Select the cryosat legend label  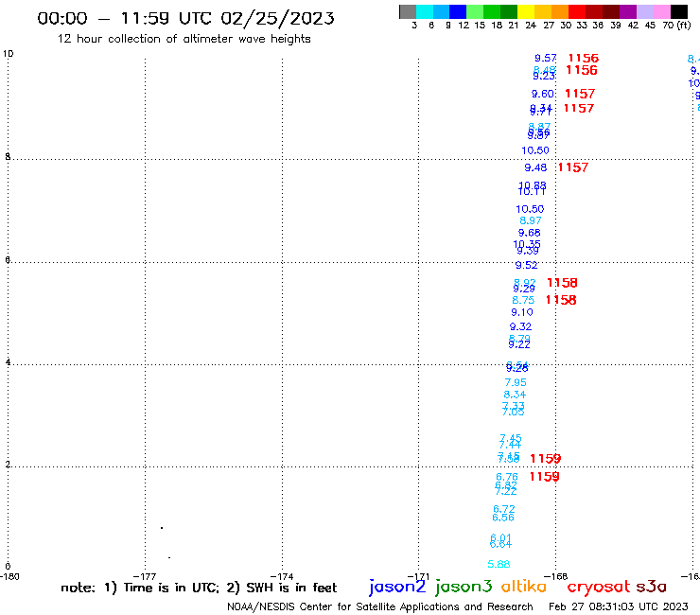tap(599, 588)
